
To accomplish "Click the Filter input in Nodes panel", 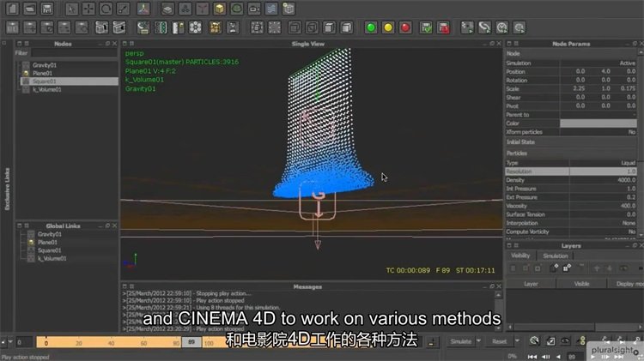I will (75, 53).
